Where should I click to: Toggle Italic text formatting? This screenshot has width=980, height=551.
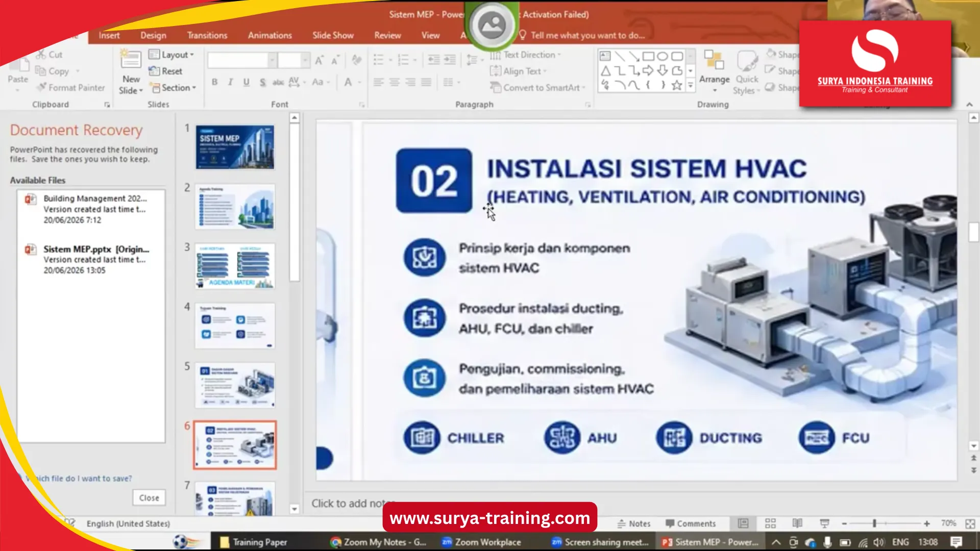(x=230, y=82)
